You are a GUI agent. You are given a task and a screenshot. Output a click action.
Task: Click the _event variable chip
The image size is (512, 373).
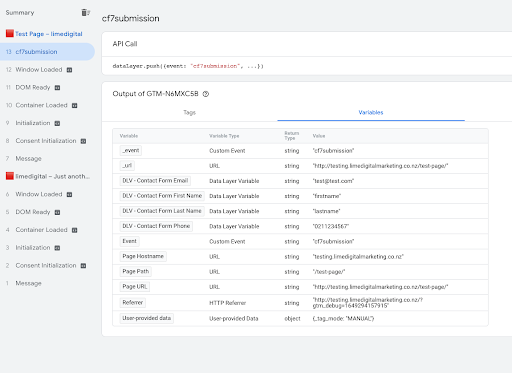131,151
